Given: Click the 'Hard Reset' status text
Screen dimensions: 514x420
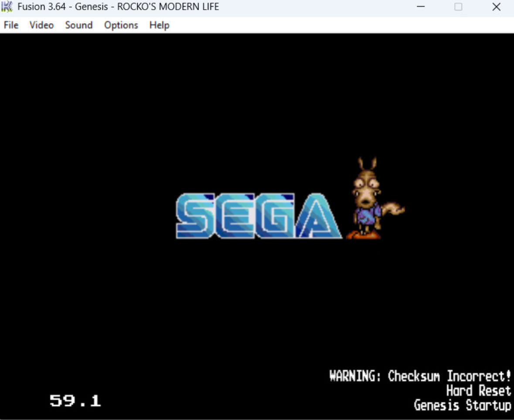Looking at the screenshot, I should coord(479,391).
